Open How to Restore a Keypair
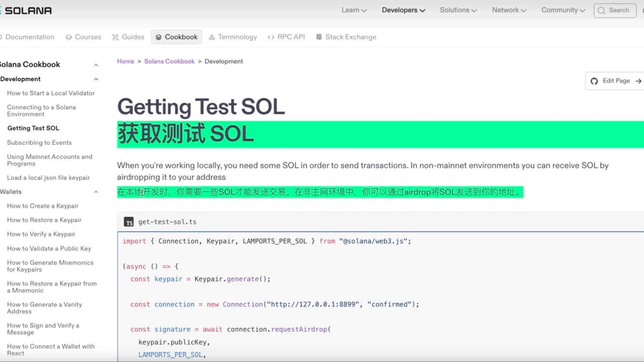Screen dimensions: 644x362 [x=44, y=220]
